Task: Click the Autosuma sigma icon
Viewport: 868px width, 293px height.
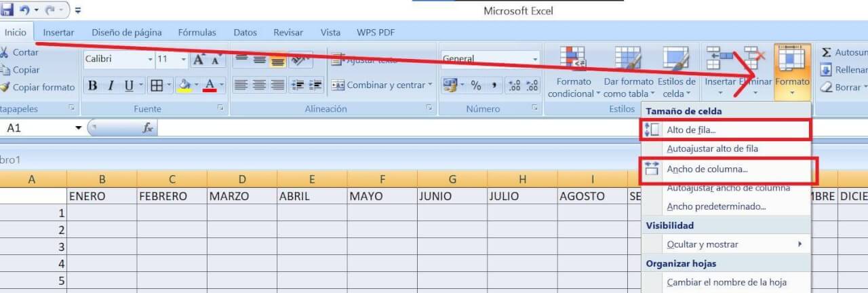Action: [826, 52]
